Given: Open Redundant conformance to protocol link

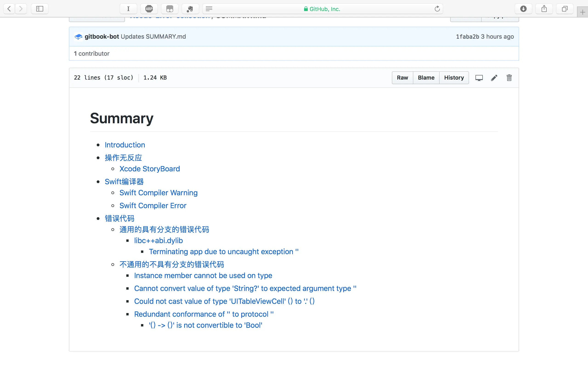Looking at the screenshot, I should [x=204, y=314].
